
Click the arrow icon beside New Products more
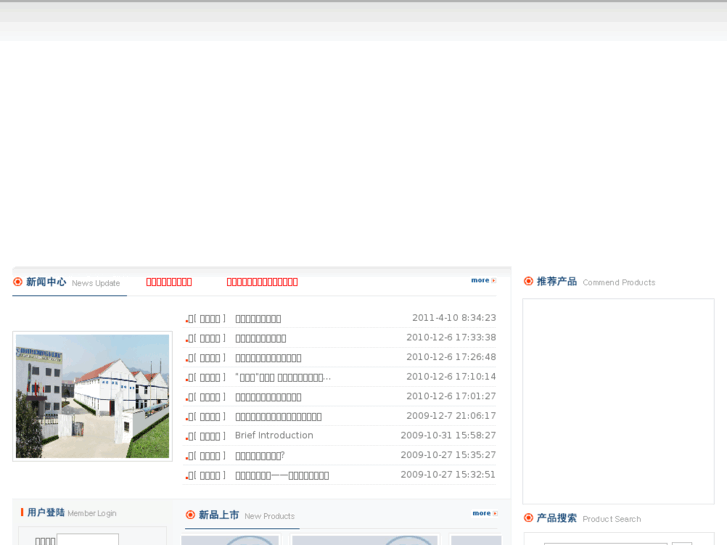495,513
